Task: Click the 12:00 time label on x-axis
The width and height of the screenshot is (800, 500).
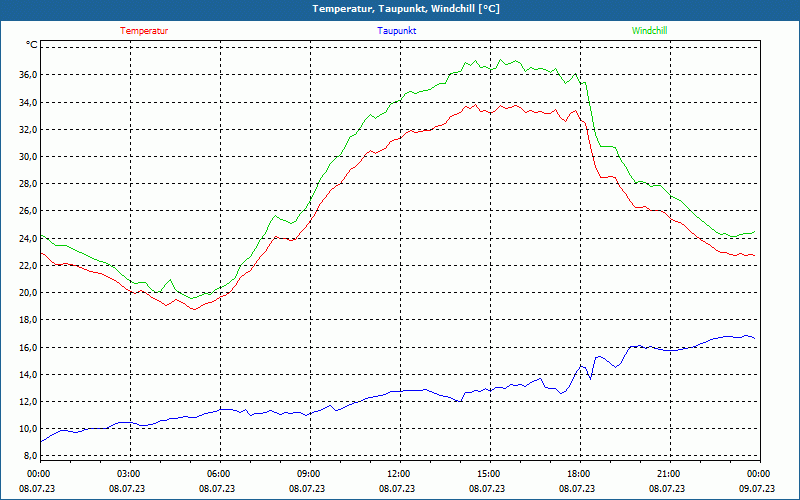Action: [x=397, y=474]
